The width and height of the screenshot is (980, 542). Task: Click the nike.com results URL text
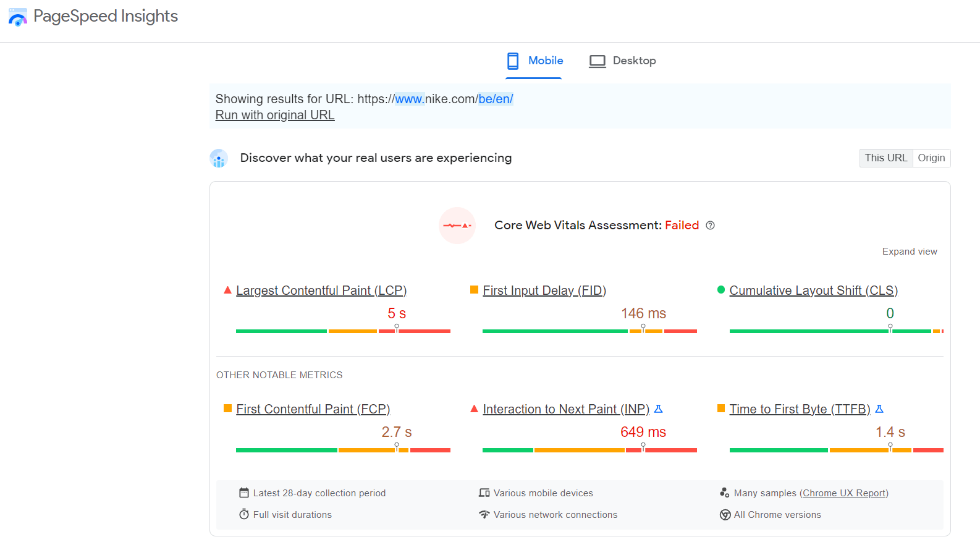(435, 99)
